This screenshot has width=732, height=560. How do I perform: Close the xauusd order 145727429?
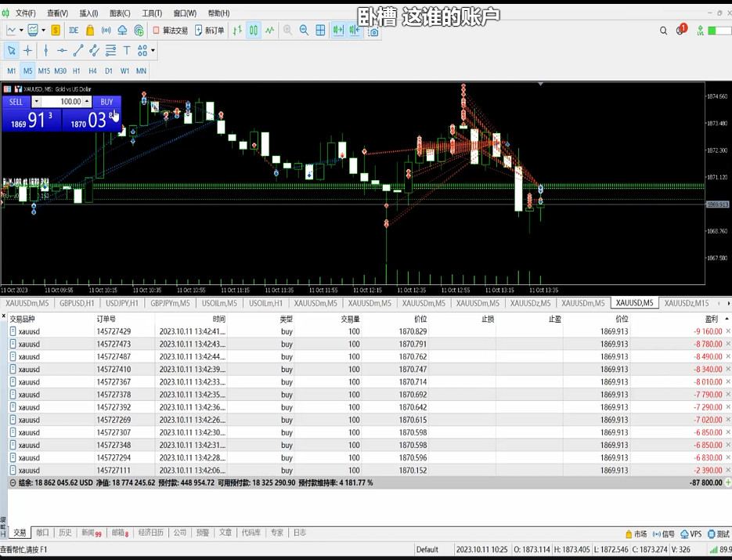point(728,331)
